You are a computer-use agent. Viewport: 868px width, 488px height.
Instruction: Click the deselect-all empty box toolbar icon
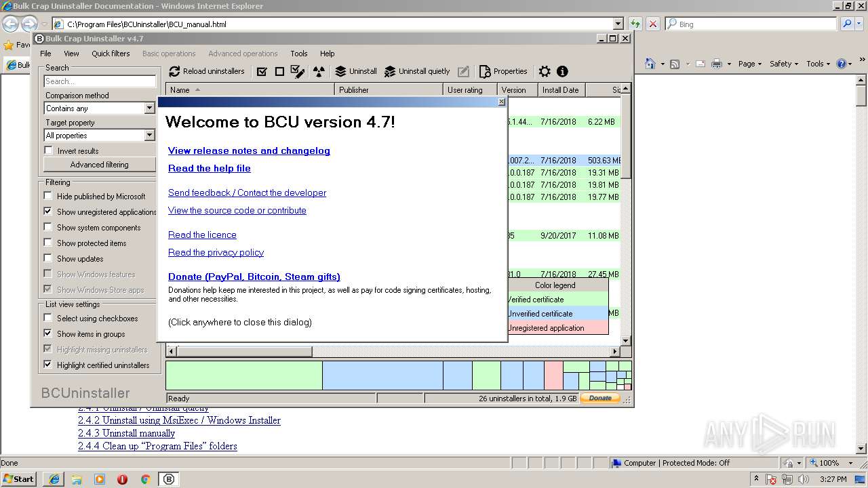279,71
